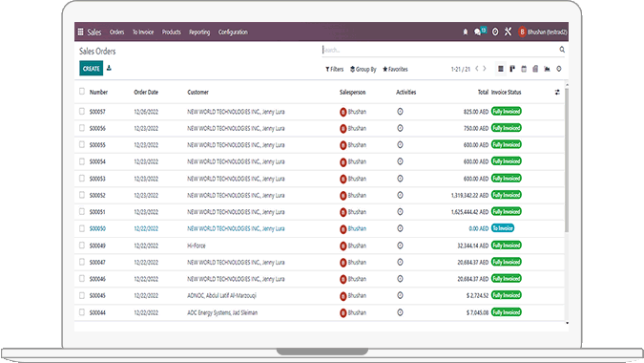Screen dimensions: 644x363
Task: Click the CREATE button
Action: click(92, 69)
